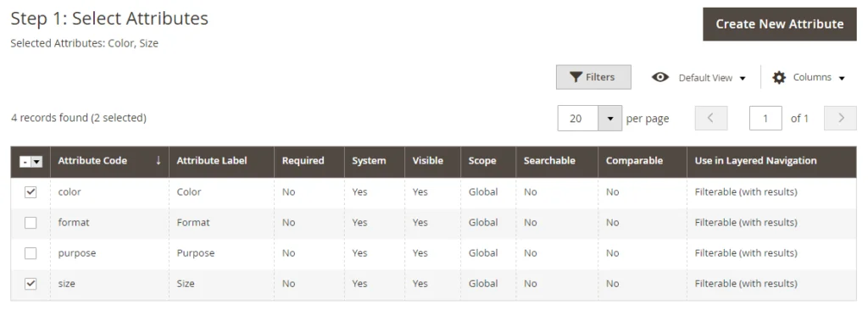Check the purpose attribute checkbox
This screenshot has width=868, height=310.
31,253
